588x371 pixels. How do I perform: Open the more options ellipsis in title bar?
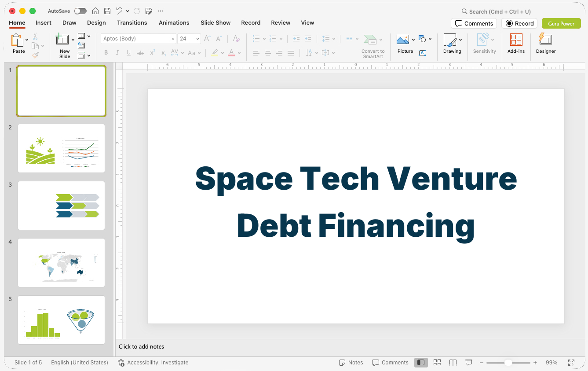coord(161,11)
